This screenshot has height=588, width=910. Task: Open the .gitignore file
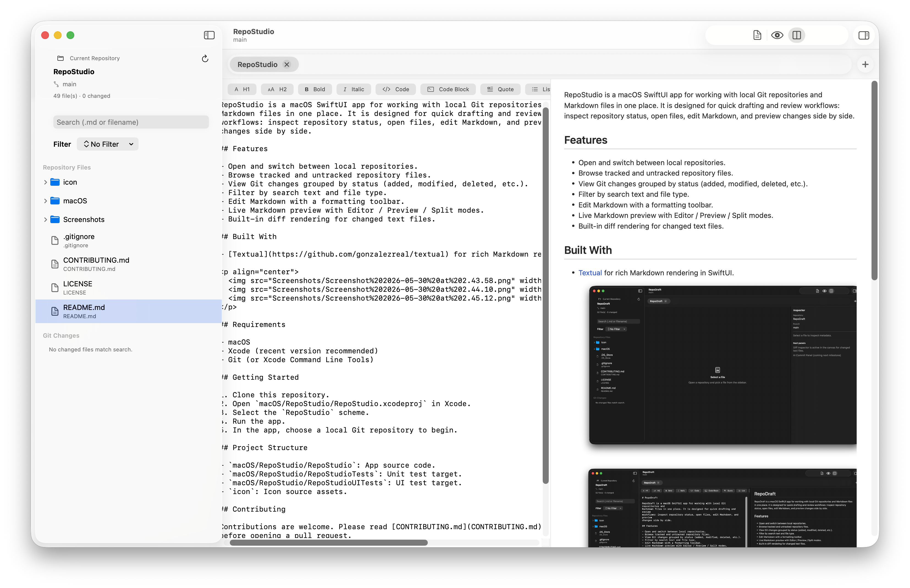coord(129,240)
